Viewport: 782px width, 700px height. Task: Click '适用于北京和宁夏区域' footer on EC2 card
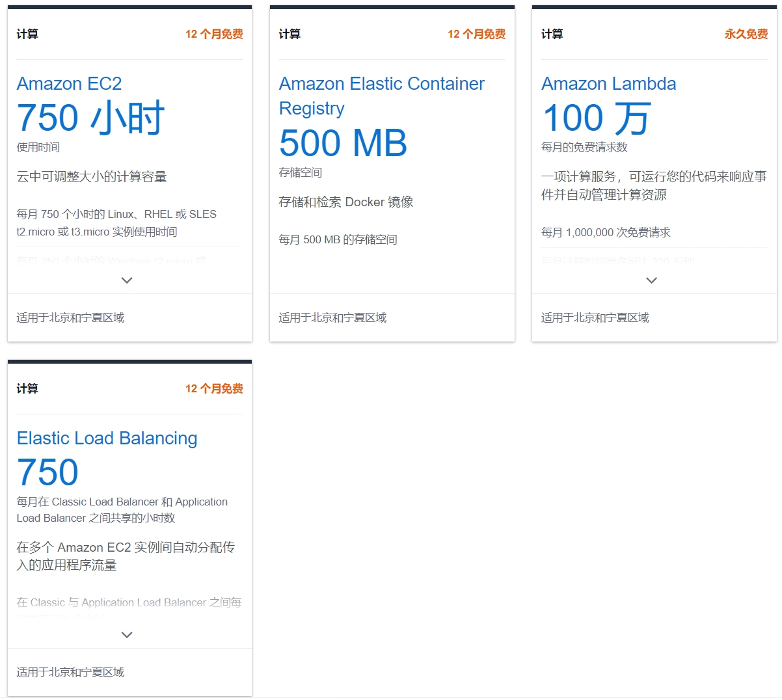[x=70, y=318]
